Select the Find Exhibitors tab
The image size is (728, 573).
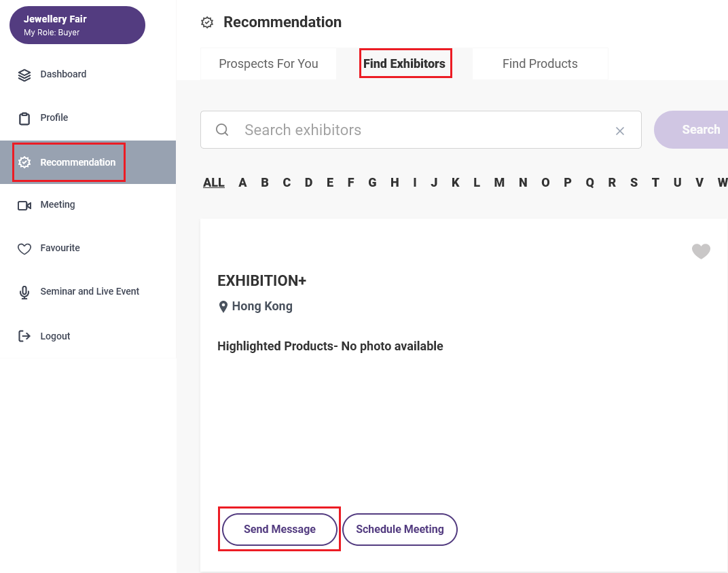[404, 64]
